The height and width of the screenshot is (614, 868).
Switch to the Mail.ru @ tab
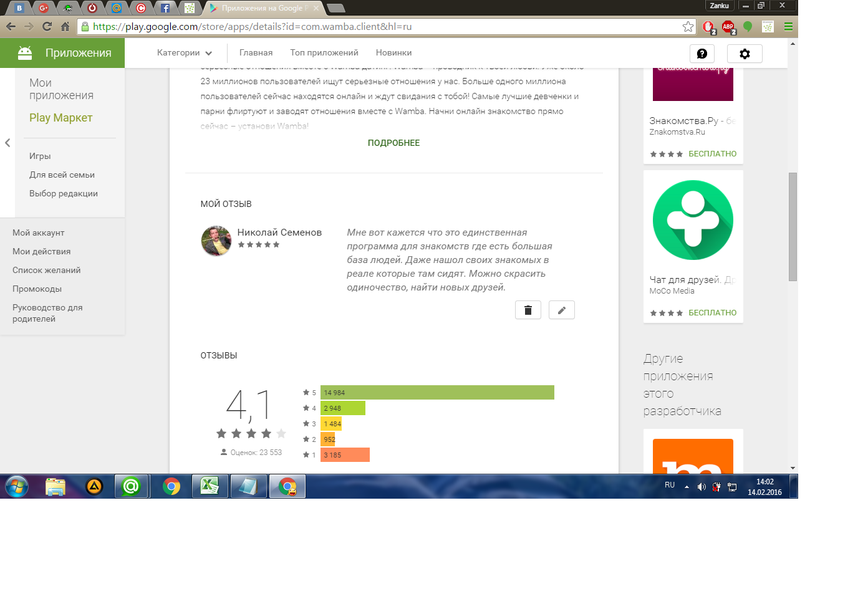[117, 8]
